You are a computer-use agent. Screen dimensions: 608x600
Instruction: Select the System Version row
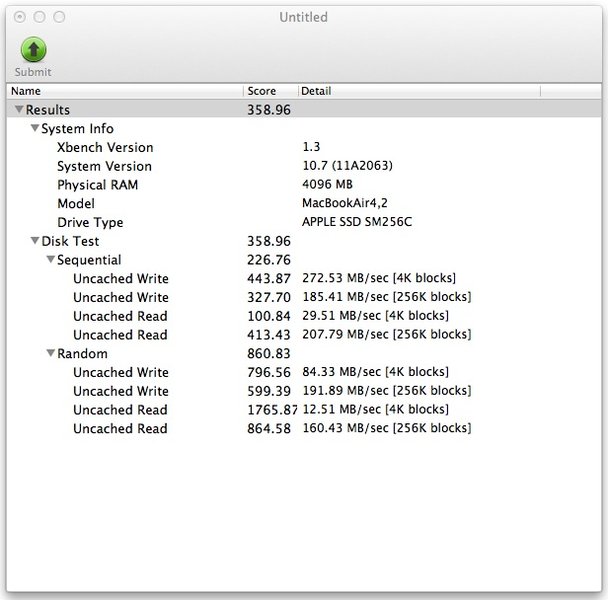coord(304,166)
